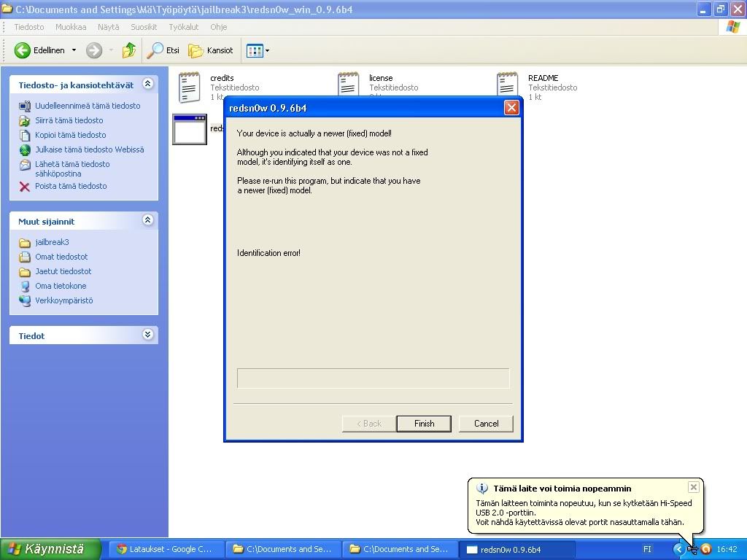Click Lähetä tämä tiedosto sähköpostina link
Image resolution: width=747 pixels, height=560 pixels.
pos(72,168)
